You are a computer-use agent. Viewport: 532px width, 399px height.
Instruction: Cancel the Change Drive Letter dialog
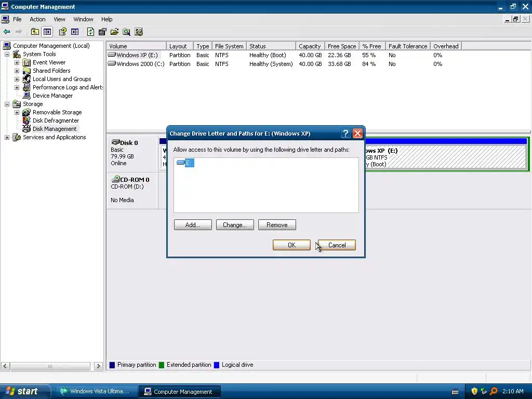point(337,245)
